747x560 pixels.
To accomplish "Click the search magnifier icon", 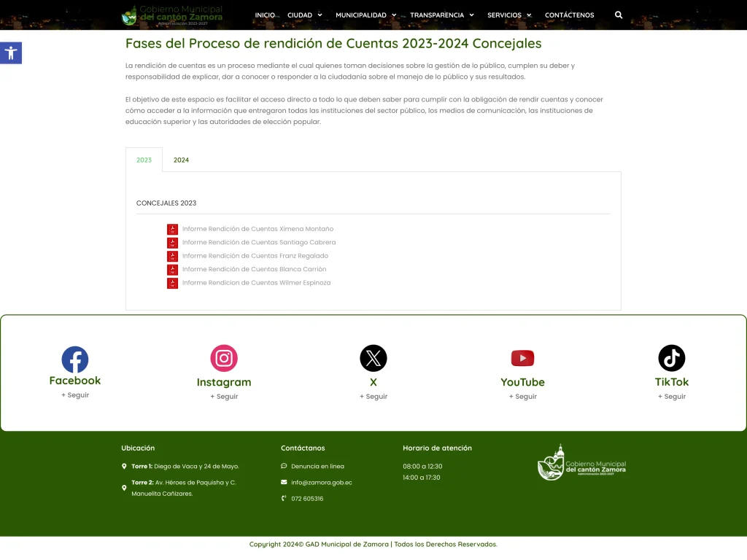I will [618, 15].
